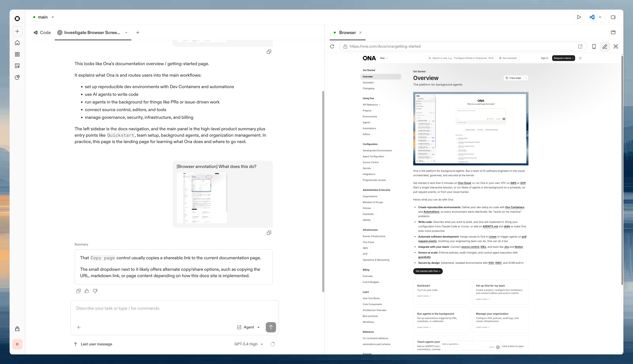Click the robot icon near the sidebar bottom
Viewport: 633px width, 364px height.
[x=17, y=329]
